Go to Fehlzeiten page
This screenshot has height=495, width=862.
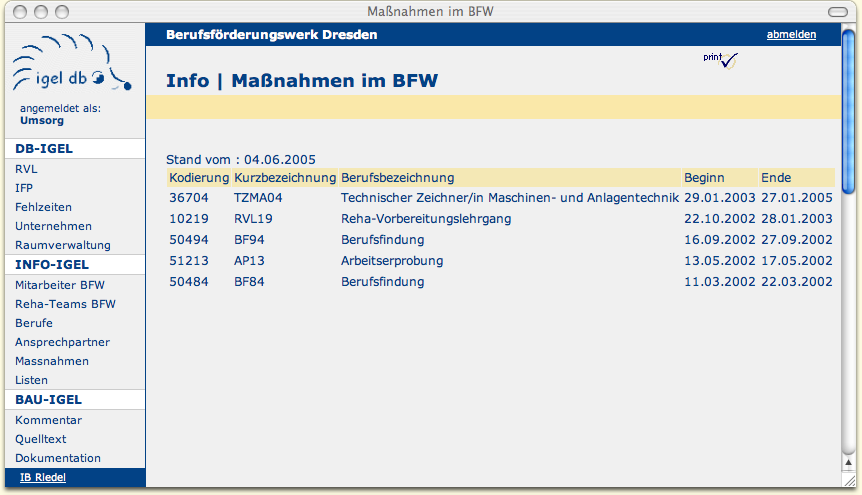click(x=43, y=207)
